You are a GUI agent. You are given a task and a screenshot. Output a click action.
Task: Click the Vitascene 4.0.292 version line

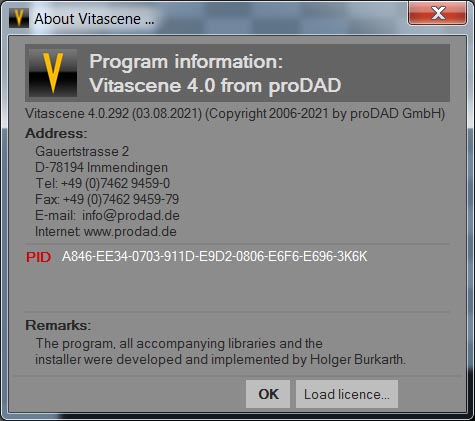[x=235, y=114]
